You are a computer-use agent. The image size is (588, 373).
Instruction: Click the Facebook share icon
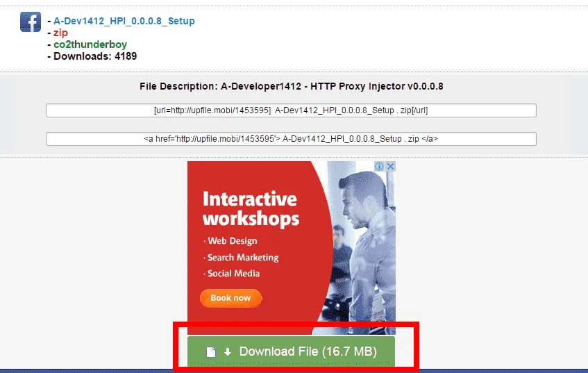[31, 22]
